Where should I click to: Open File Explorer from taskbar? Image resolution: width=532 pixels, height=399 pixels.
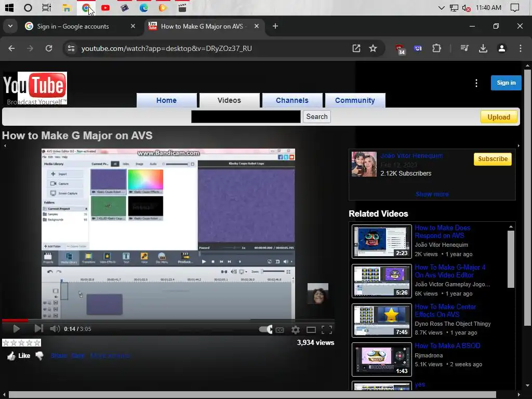(x=67, y=8)
